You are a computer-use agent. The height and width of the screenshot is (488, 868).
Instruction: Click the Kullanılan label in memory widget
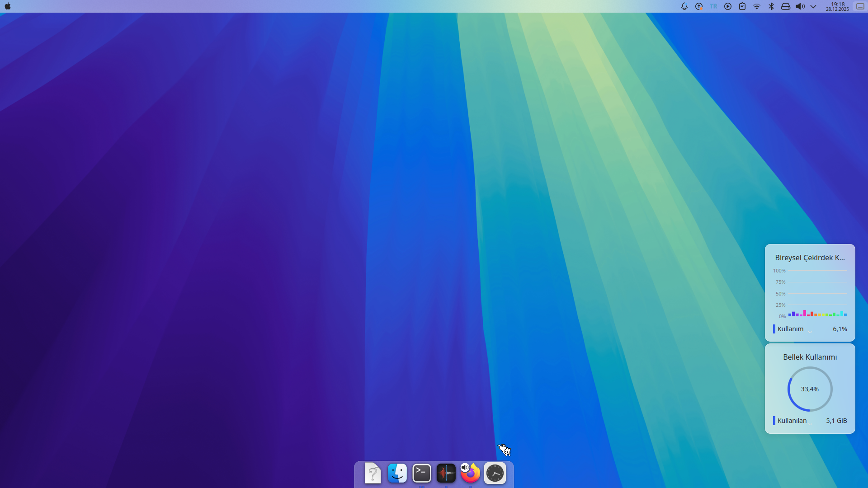click(792, 421)
